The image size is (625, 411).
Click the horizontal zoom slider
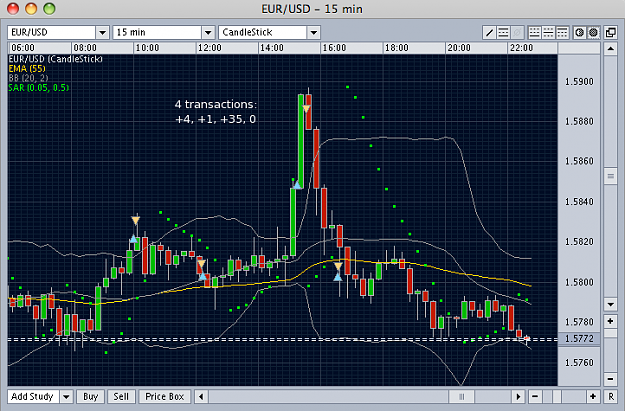(557, 397)
